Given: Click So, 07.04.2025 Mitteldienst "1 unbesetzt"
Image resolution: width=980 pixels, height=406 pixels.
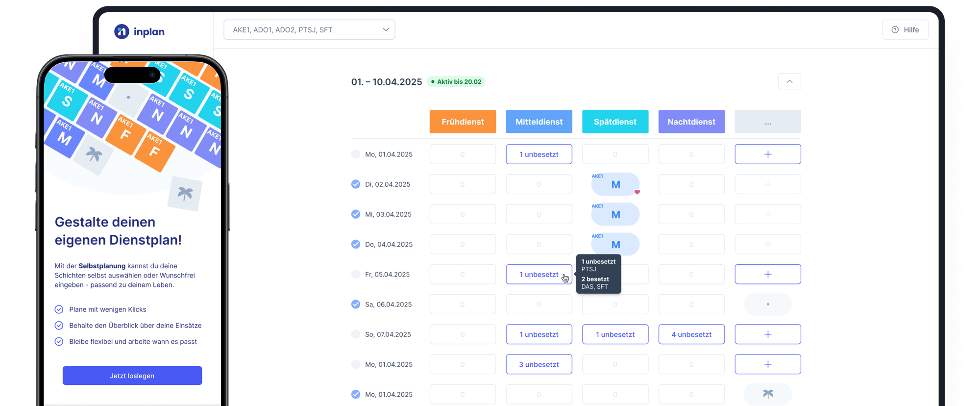Looking at the screenshot, I should tap(539, 334).
